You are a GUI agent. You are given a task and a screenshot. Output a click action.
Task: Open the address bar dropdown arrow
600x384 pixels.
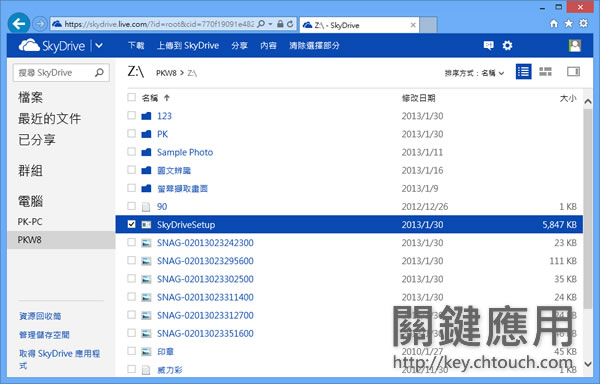point(271,24)
